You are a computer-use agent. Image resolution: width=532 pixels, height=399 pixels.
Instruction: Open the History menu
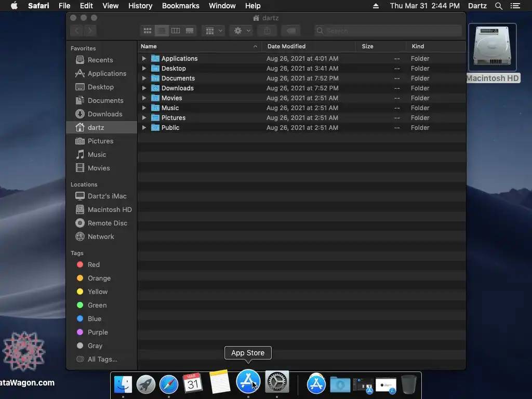click(140, 6)
